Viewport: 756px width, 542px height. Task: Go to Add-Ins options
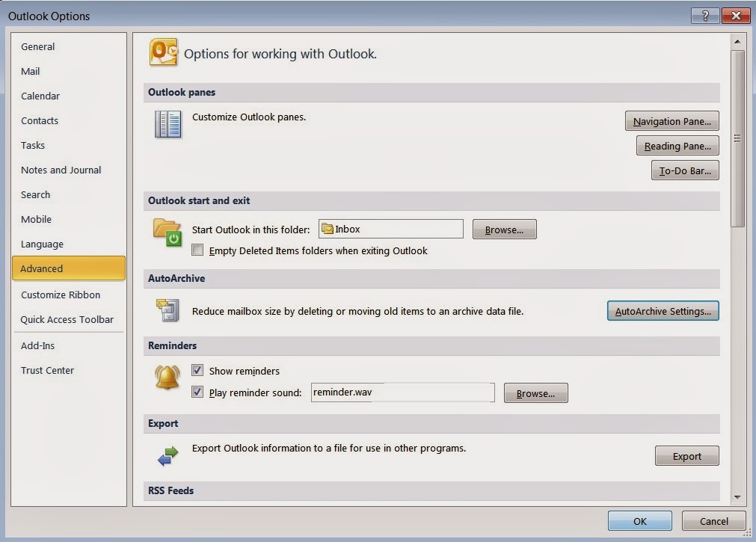(69, 345)
